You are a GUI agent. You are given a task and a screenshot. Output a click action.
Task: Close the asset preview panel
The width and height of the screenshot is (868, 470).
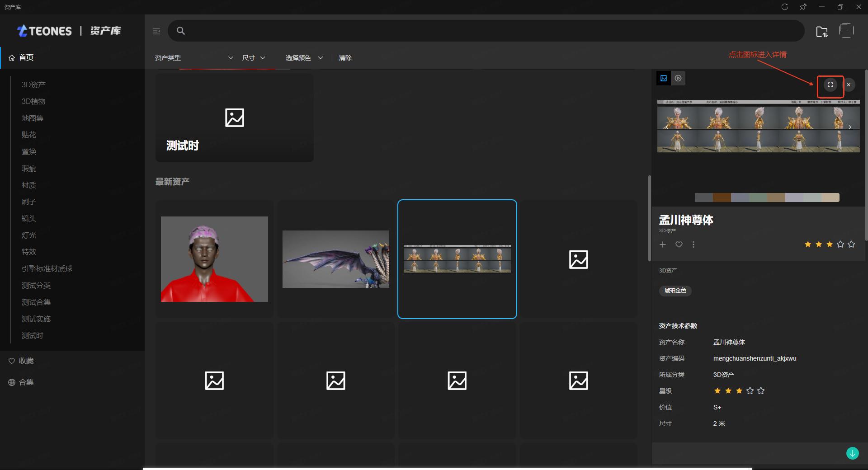[849, 85]
